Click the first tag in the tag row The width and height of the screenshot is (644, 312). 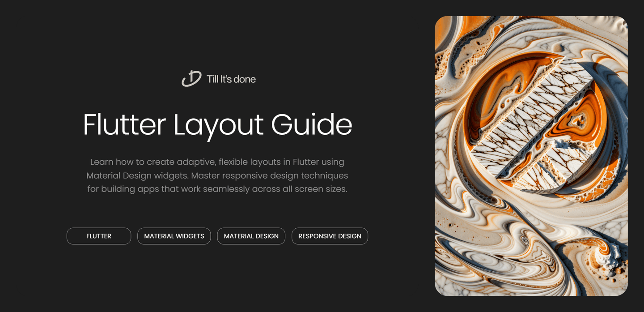tap(99, 236)
